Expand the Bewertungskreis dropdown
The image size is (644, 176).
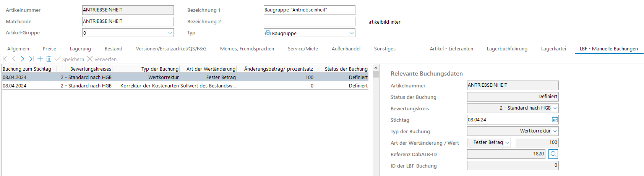point(555,108)
